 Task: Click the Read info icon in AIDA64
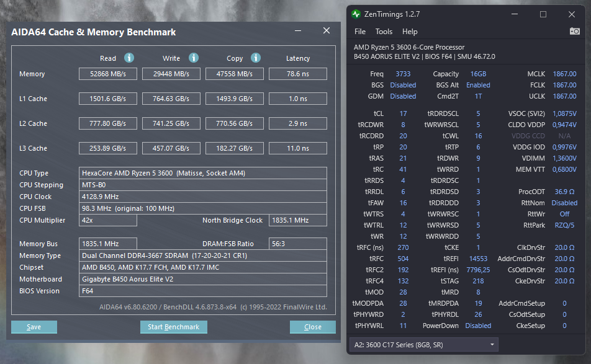tap(129, 58)
